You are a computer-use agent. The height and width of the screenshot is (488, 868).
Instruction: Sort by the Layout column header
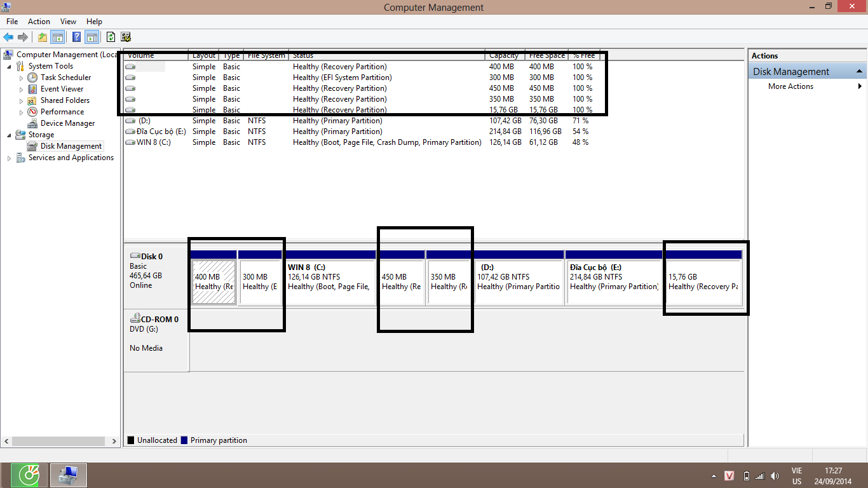tap(204, 55)
